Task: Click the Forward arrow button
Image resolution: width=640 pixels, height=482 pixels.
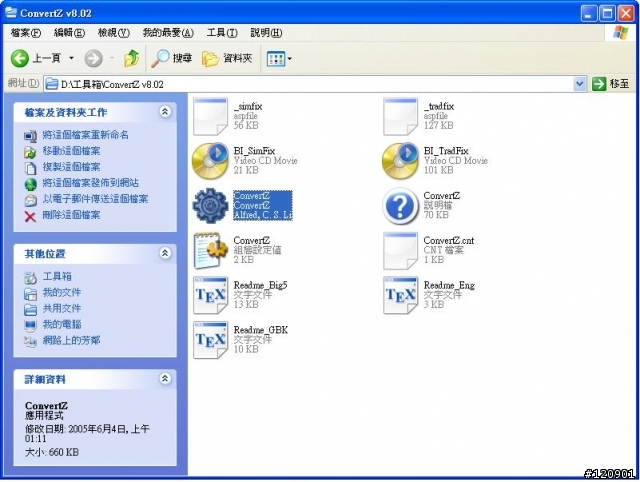Action: point(93,59)
